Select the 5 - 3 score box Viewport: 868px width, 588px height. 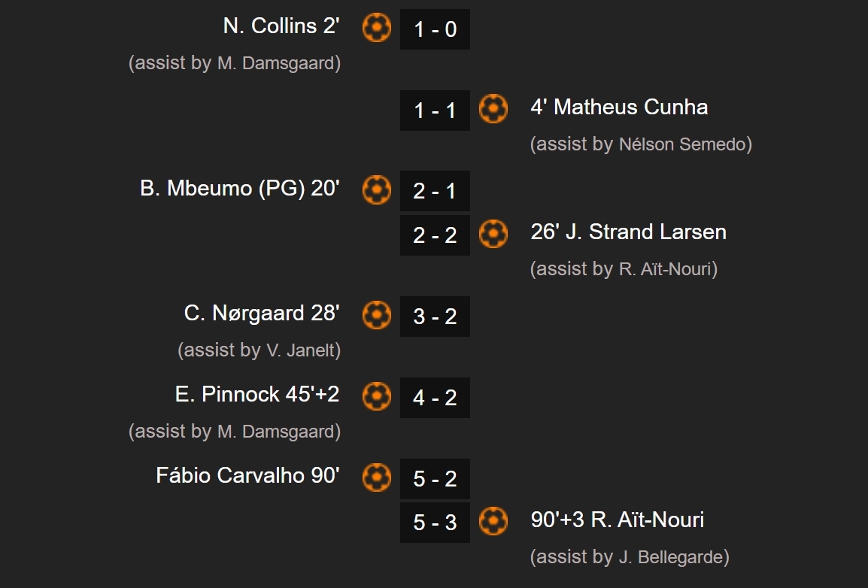coord(435,522)
